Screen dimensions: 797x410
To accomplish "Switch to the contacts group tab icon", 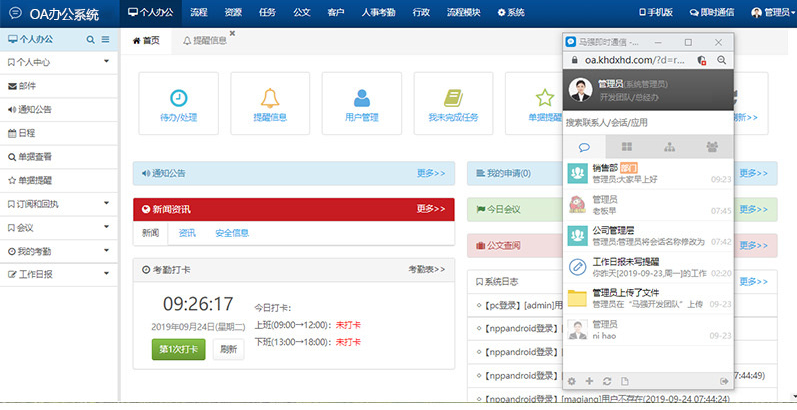I will pyautogui.click(x=711, y=147).
